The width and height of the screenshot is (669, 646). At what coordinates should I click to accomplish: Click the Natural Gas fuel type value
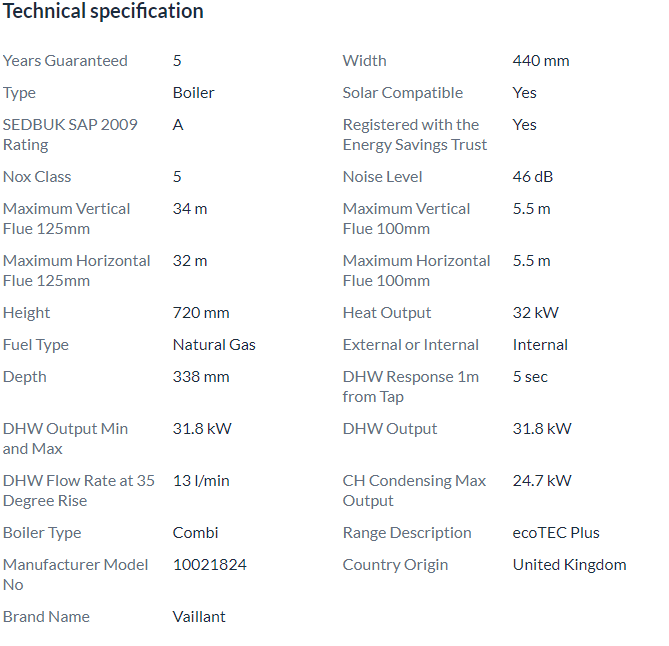[x=214, y=345]
